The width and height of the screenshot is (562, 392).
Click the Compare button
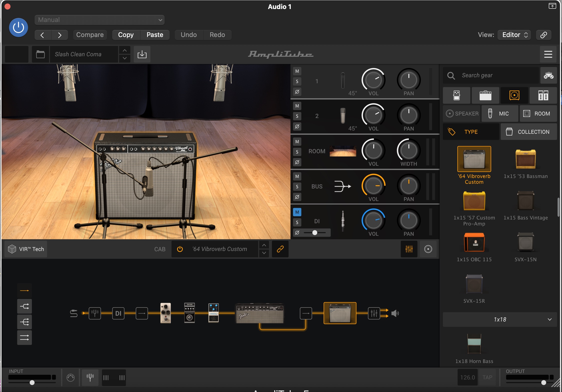90,35
